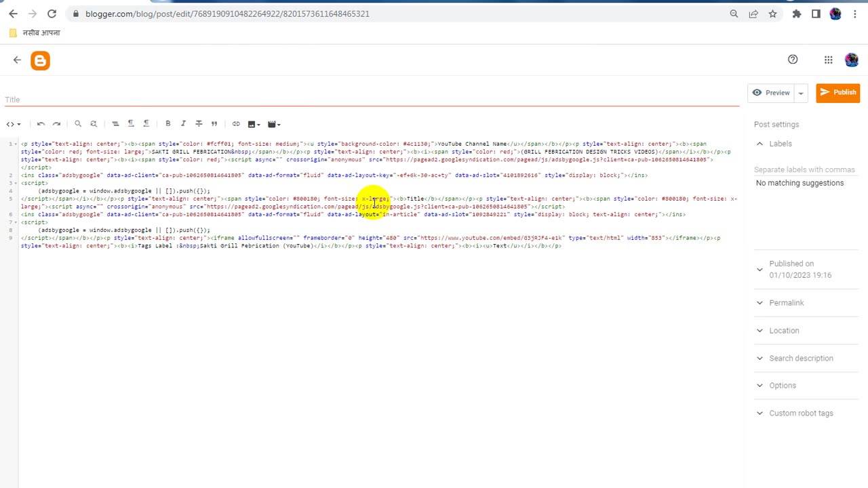The image size is (868, 488).
Task: Click browser back button
Action: pos(13,14)
